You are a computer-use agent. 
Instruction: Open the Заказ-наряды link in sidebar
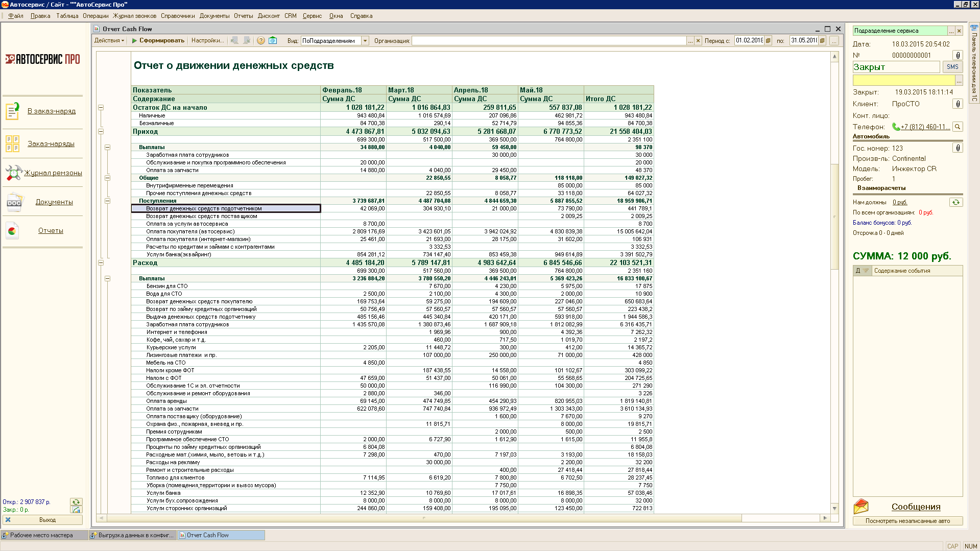51,144
